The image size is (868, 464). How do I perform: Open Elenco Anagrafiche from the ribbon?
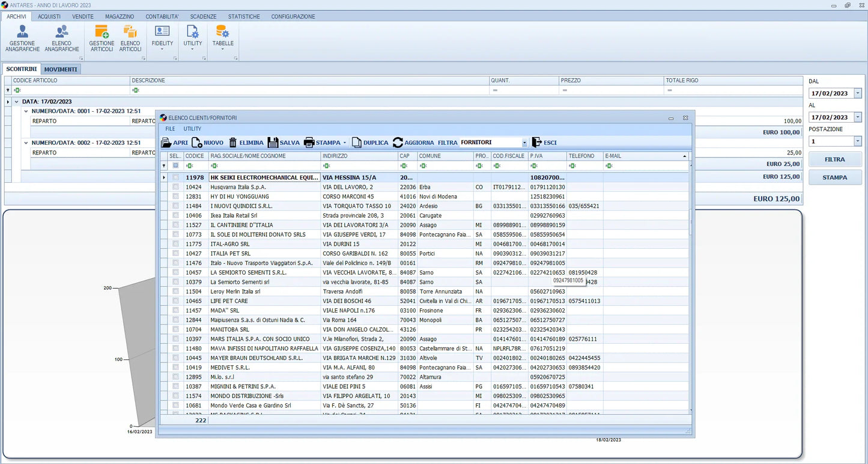[62, 39]
